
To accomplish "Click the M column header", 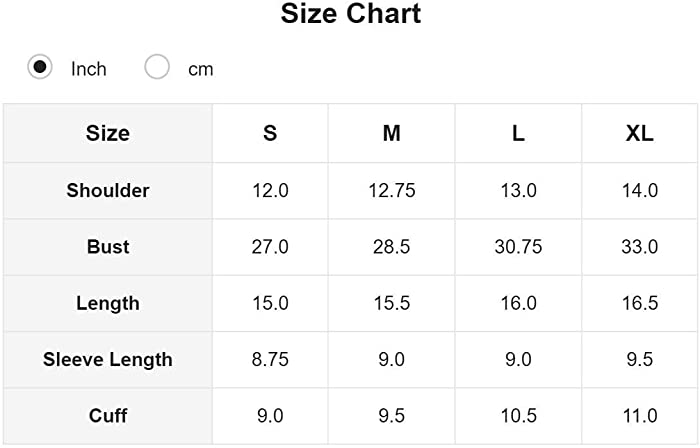I will tap(392, 133).
